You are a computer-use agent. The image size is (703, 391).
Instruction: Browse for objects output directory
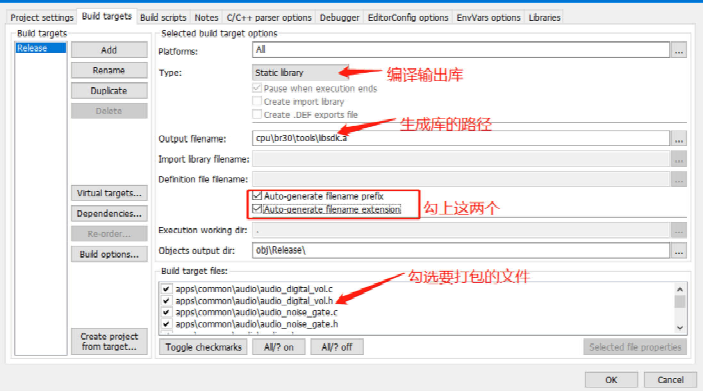(679, 251)
